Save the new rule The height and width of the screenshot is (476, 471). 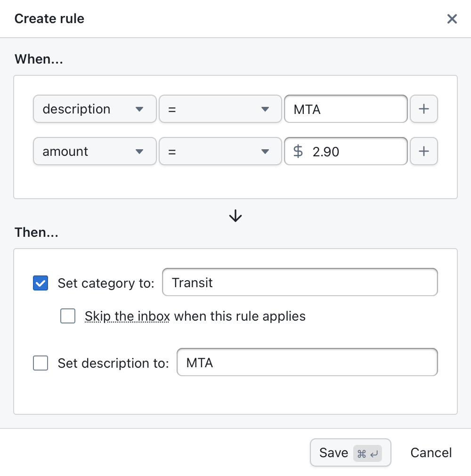[x=333, y=452]
